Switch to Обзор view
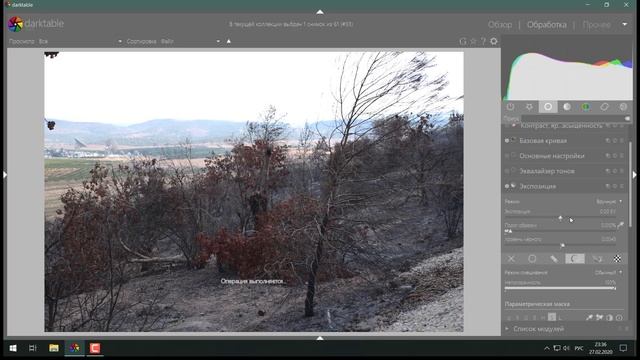 click(500, 24)
